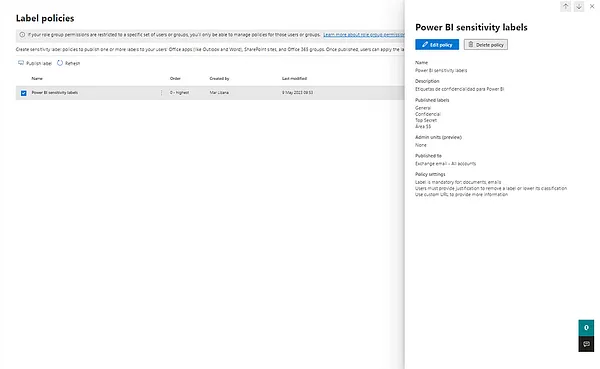Image resolution: width=600 pixels, height=369 pixels.
Task: Sort by the Last modified column header
Action: [x=294, y=78]
